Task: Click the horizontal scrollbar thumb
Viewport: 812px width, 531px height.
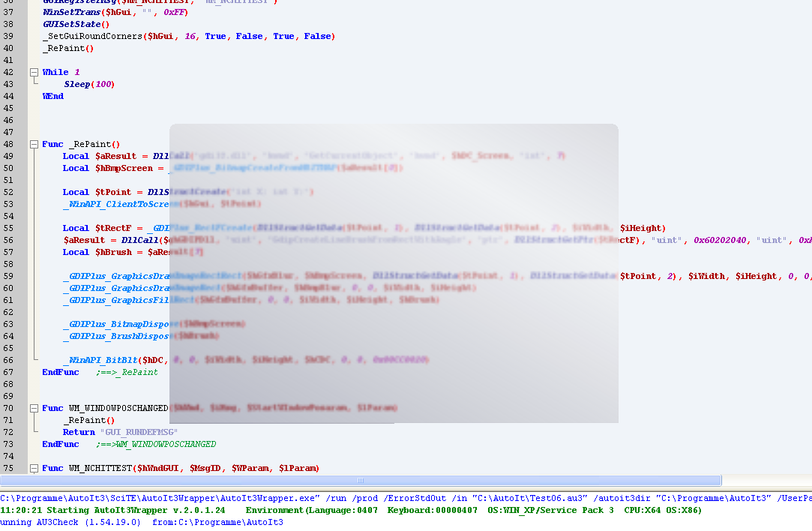Action: [x=360, y=481]
